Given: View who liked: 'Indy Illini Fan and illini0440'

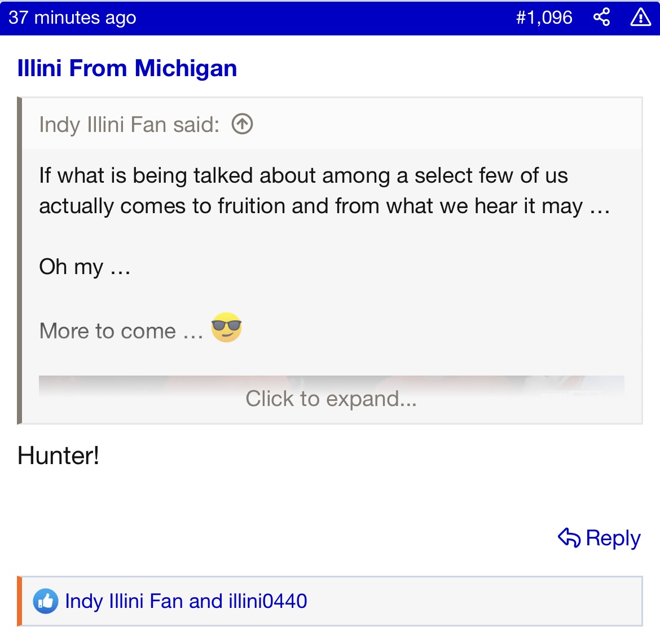Looking at the screenshot, I should click(x=186, y=601).
